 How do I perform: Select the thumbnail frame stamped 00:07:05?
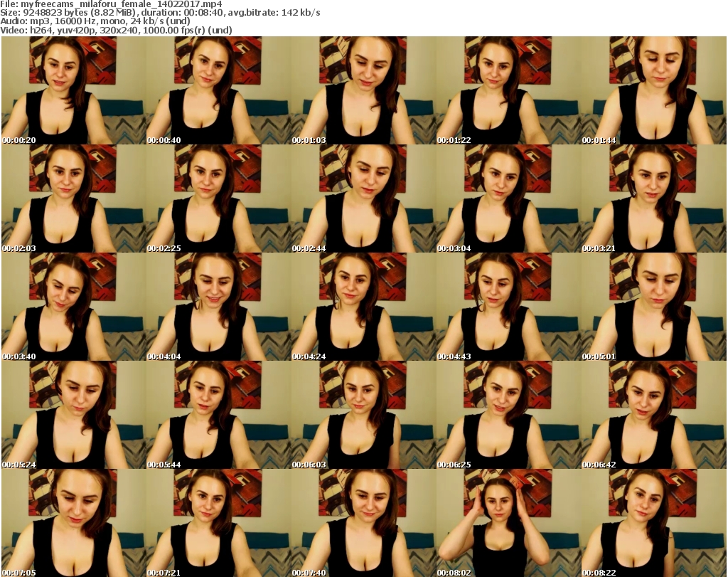coord(74,523)
